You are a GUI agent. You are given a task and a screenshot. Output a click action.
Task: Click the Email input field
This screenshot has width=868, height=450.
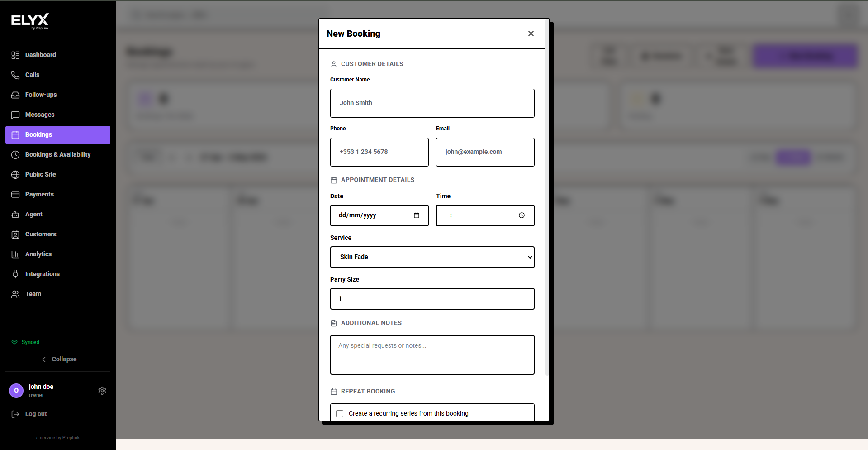485,152
